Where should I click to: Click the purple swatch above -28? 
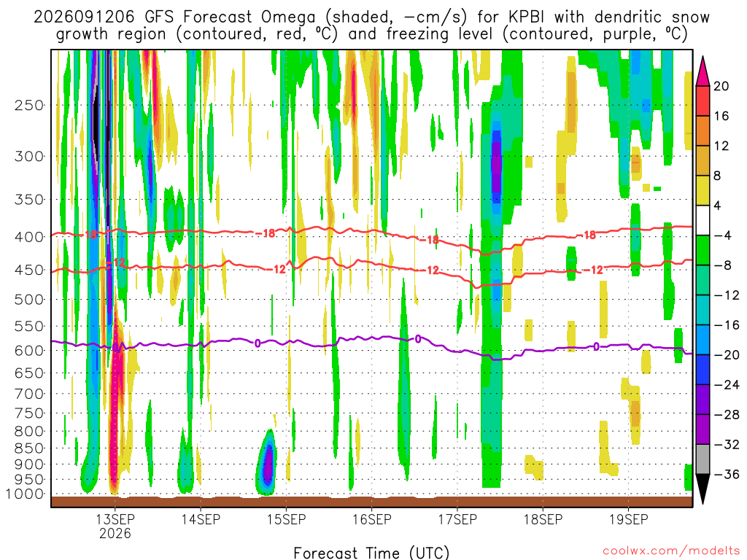(x=703, y=400)
